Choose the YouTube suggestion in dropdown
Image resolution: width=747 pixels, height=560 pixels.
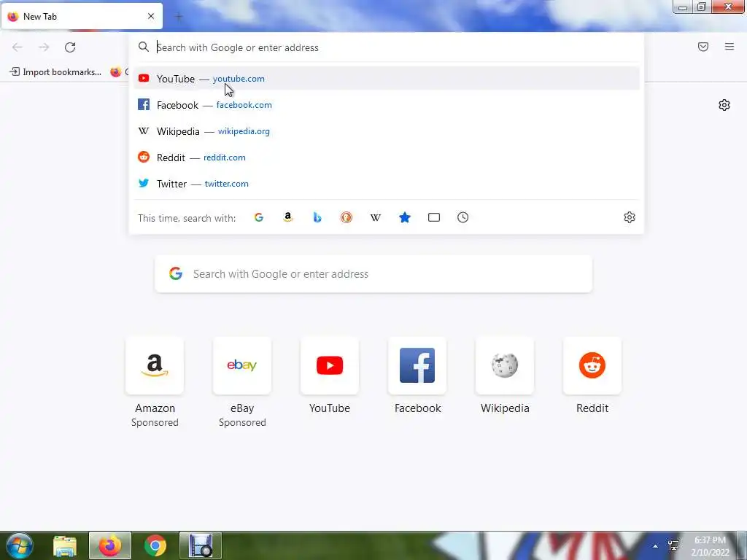[x=386, y=79]
